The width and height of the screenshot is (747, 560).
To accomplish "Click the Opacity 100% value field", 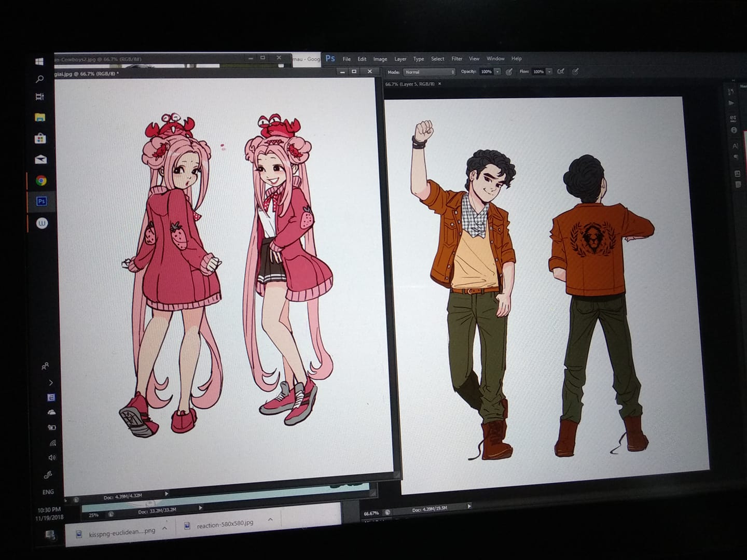I will [x=486, y=72].
